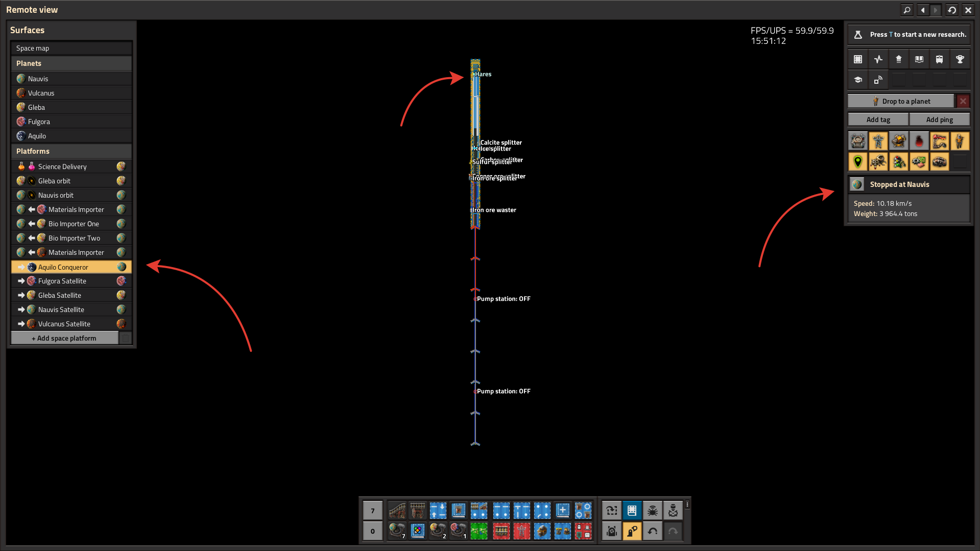Select the rail ramp quickbar slot
This screenshot has height=551, width=980.
(397, 510)
